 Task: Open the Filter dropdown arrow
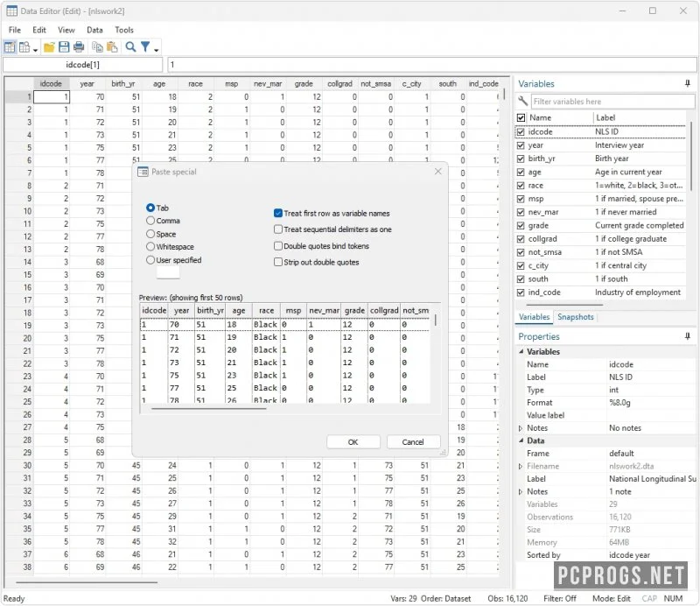(157, 49)
